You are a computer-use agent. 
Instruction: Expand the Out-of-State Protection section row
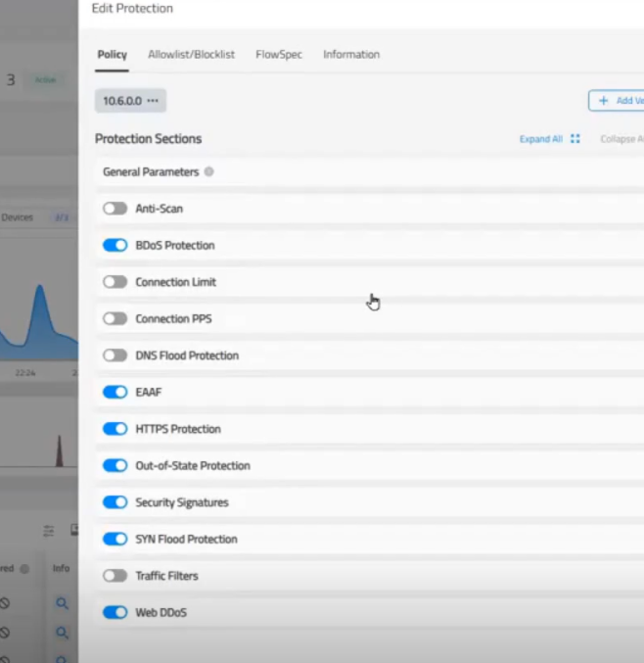tap(370, 465)
